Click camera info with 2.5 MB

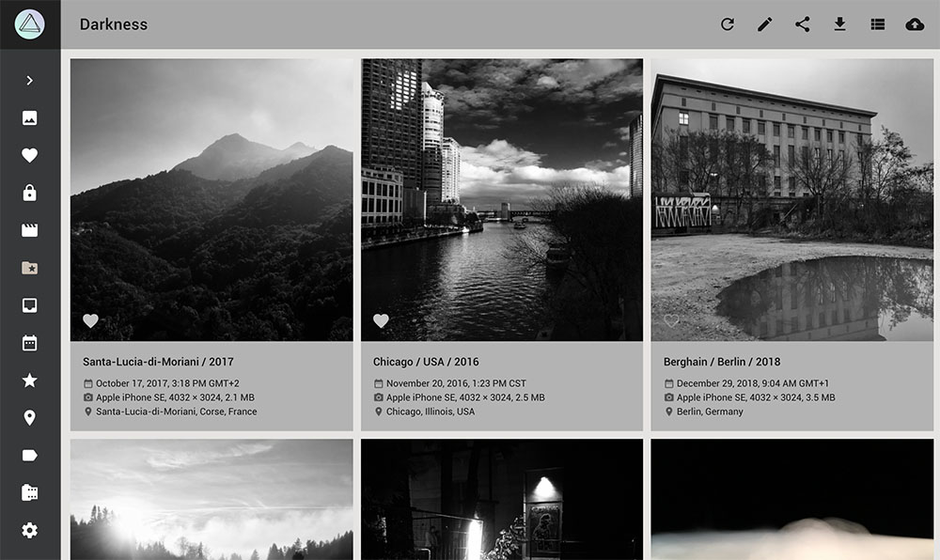pyautogui.click(x=465, y=397)
